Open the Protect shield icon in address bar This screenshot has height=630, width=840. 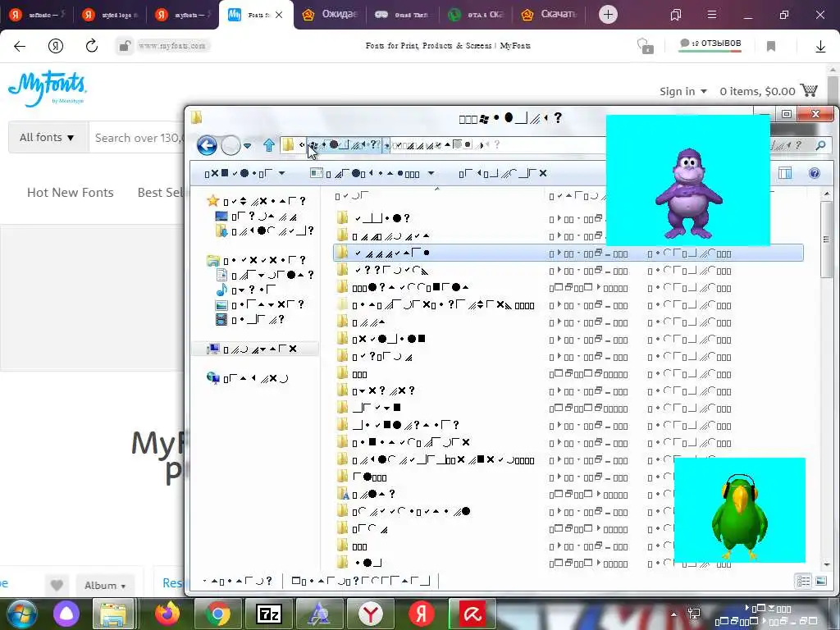pos(646,46)
